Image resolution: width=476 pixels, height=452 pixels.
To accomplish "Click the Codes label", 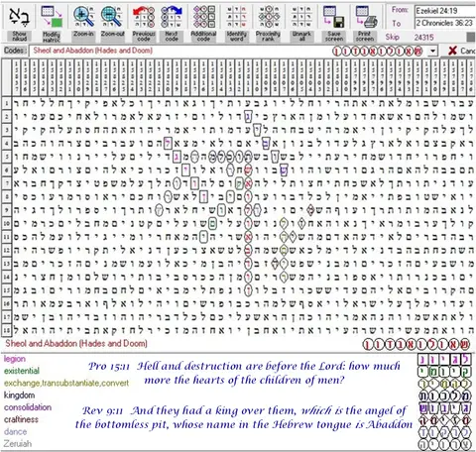I will (x=15, y=51).
